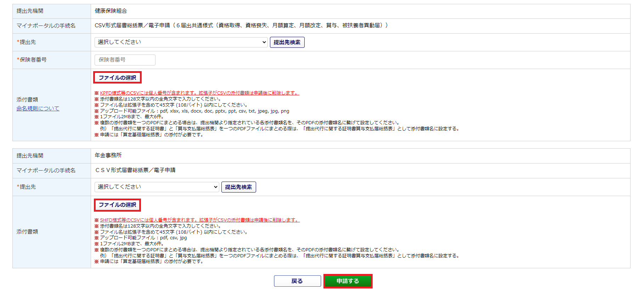Click 提出先検索 button in 健康保険組合 section

[x=287, y=42]
